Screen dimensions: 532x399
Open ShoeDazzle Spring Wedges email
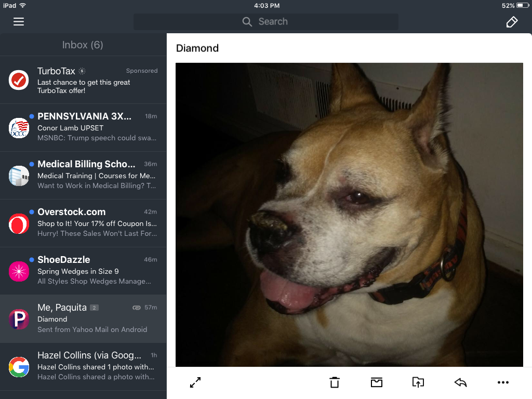click(83, 271)
